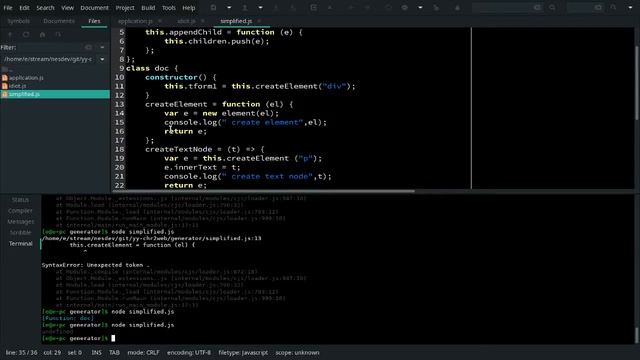The height and width of the screenshot is (360, 640).
Task: Open the New file templates dropdown arrow
Action: pyautogui.click(x=229, y=7)
